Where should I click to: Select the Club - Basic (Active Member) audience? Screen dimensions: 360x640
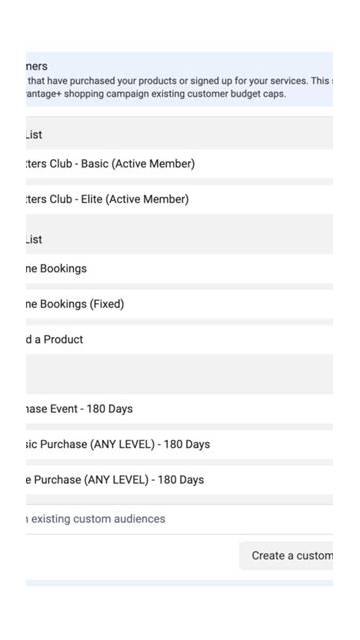[x=180, y=164]
